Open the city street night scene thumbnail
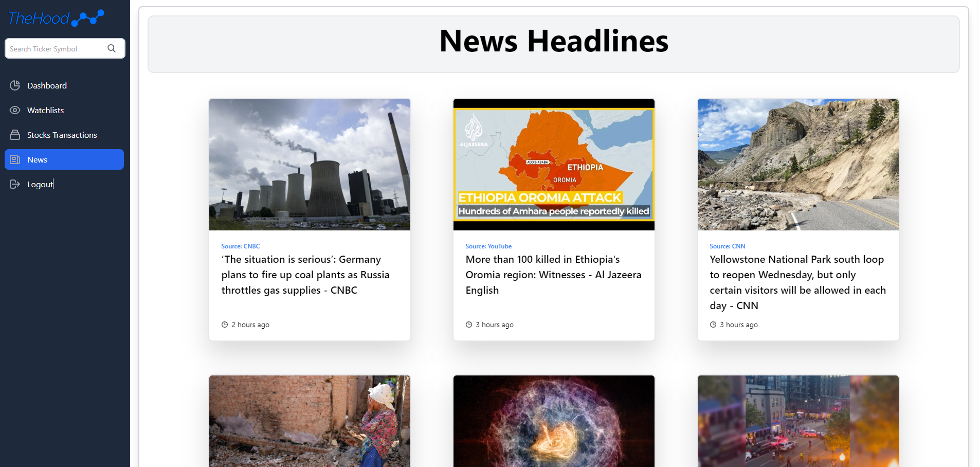Image resolution: width=980 pixels, height=467 pixels. (x=798, y=421)
